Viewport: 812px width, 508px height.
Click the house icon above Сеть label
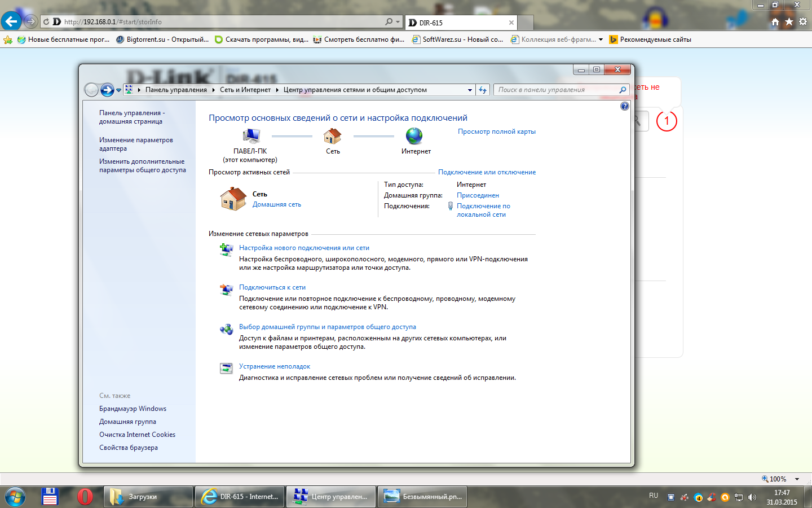[x=332, y=136]
